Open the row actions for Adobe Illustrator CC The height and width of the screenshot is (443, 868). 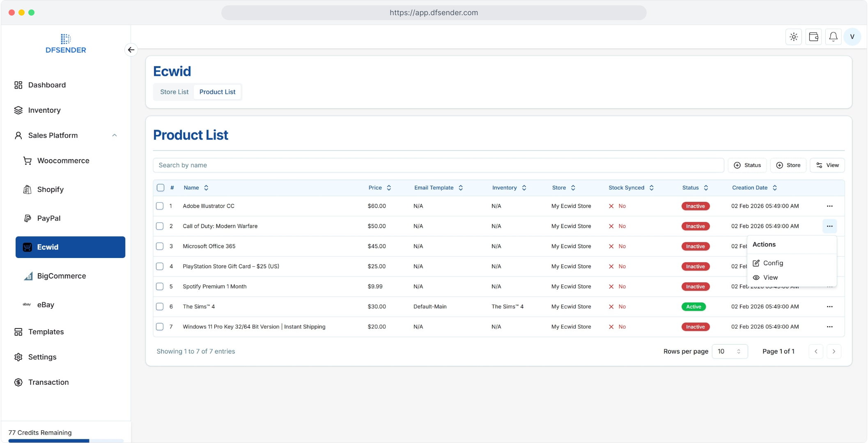pos(829,206)
